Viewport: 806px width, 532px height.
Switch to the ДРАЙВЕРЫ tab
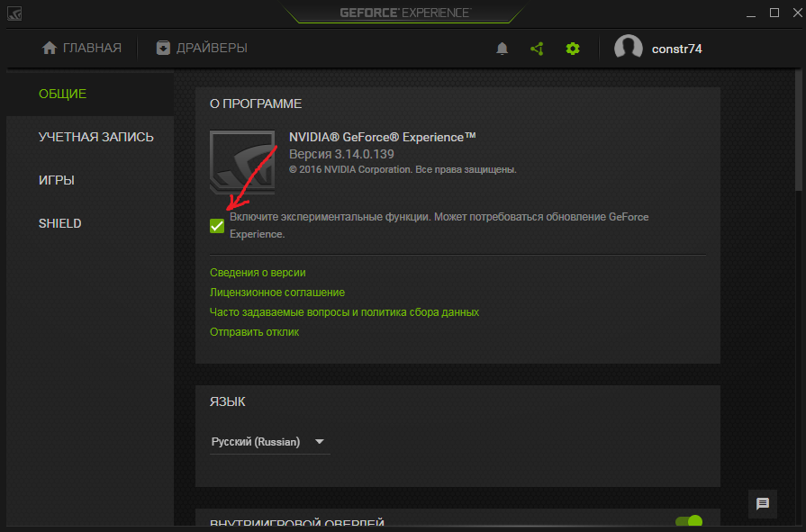(x=202, y=48)
